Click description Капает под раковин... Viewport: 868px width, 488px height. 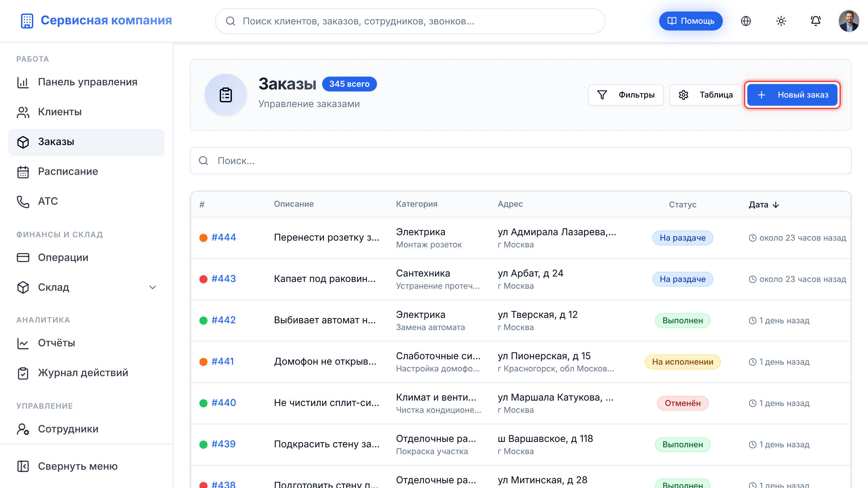coord(325,279)
